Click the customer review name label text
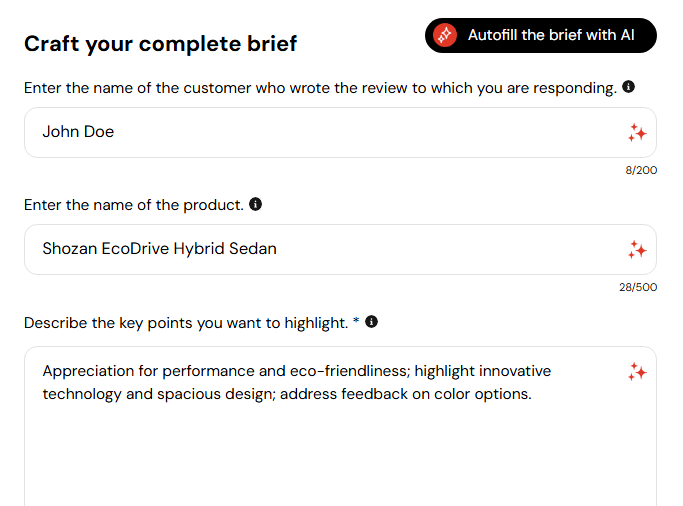683x506 pixels. 320,88
